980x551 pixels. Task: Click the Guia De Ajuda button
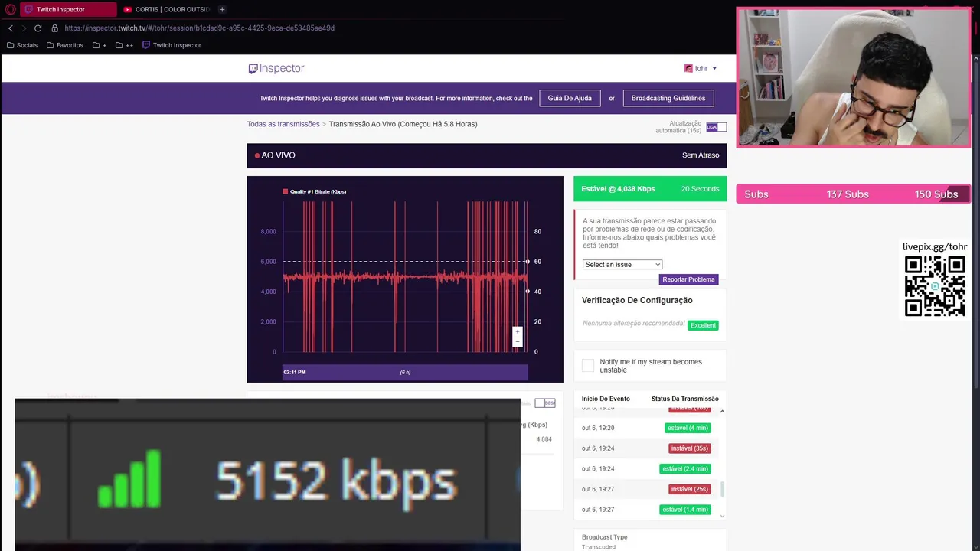570,98
